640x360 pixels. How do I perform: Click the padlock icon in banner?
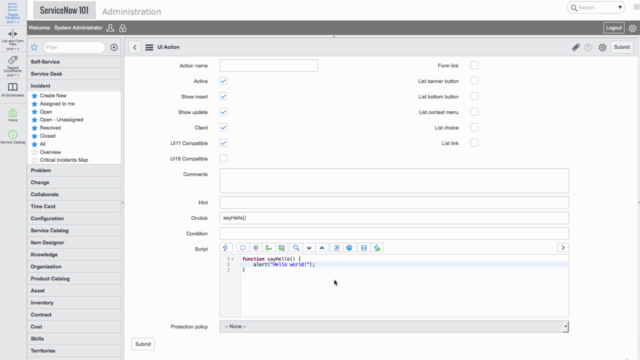122,28
